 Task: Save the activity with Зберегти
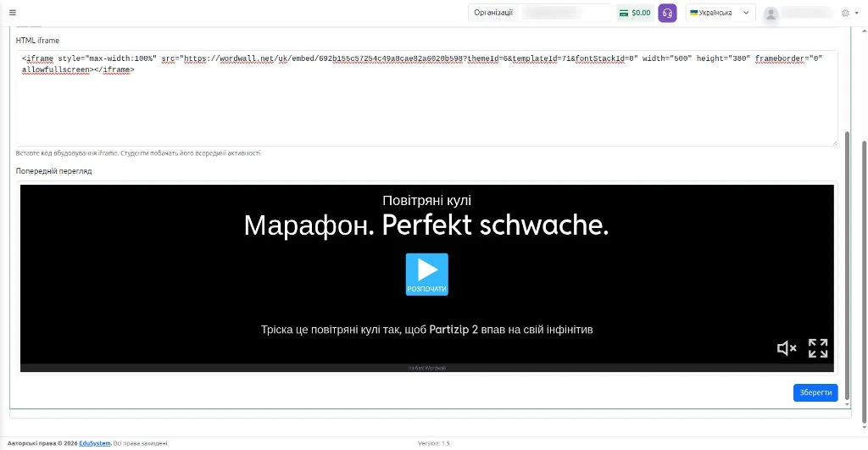click(815, 392)
